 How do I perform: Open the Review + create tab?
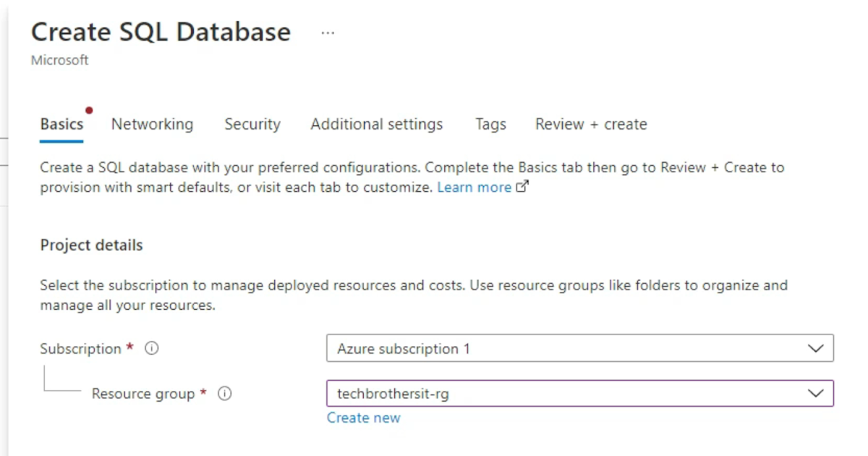[590, 124]
